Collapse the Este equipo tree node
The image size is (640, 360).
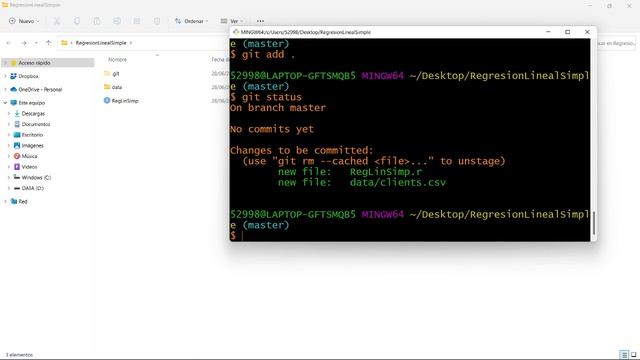(5, 103)
